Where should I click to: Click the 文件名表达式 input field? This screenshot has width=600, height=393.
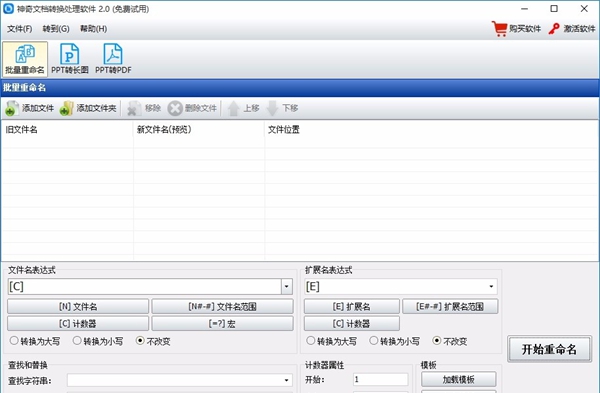click(x=144, y=287)
